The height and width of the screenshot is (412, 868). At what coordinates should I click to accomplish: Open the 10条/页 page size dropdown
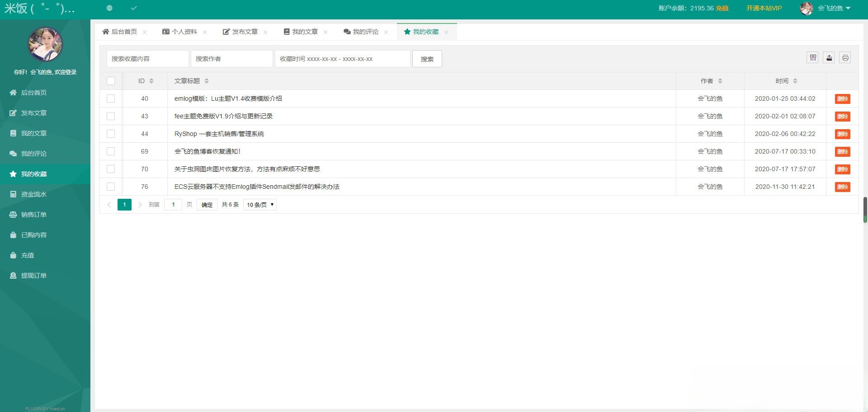[x=259, y=205]
